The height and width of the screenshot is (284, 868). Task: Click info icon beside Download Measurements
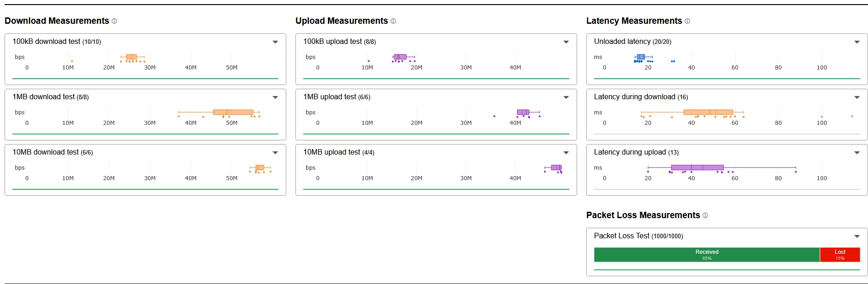pos(114,21)
